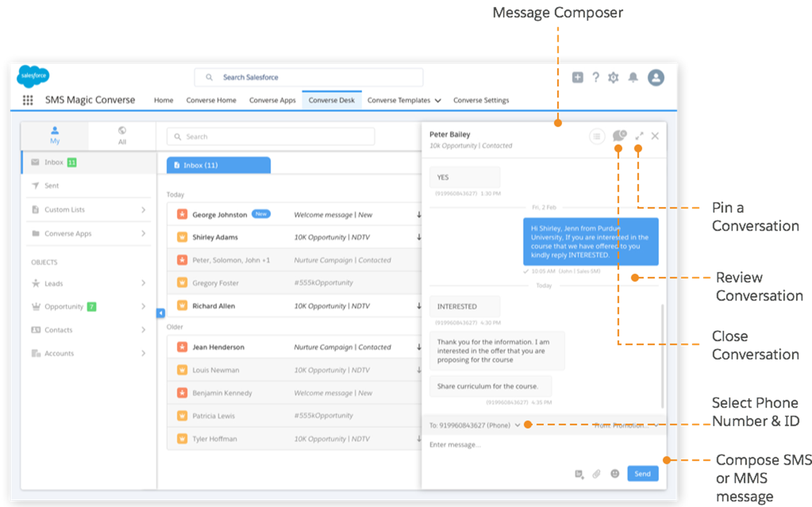Click the expand arrows icon in composer
812x507 pixels.
pos(639,136)
